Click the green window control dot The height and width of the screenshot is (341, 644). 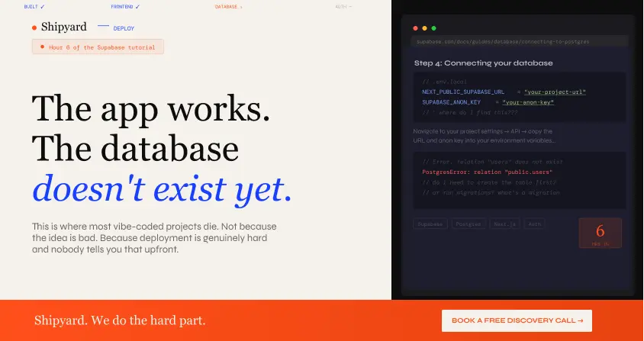pyautogui.click(x=433, y=28)
